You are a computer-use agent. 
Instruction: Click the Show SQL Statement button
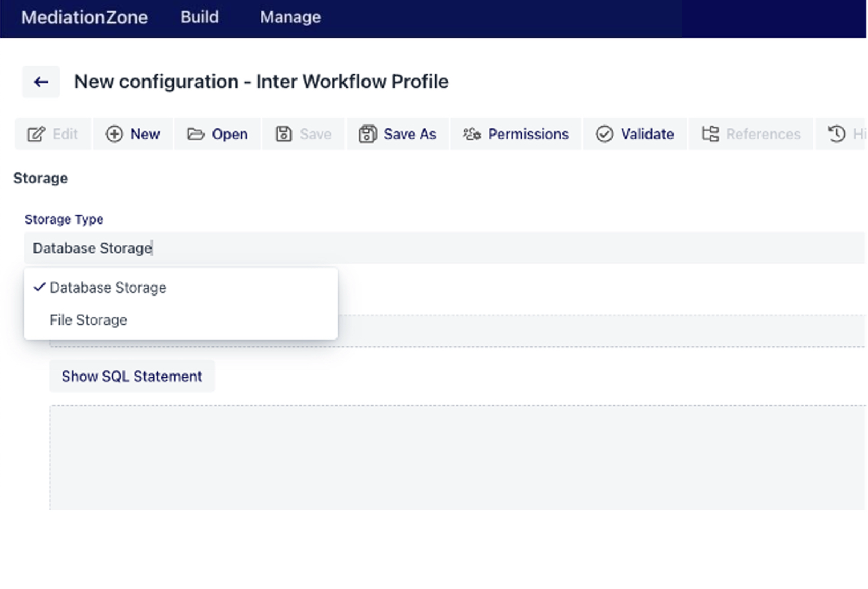(132, 376)
